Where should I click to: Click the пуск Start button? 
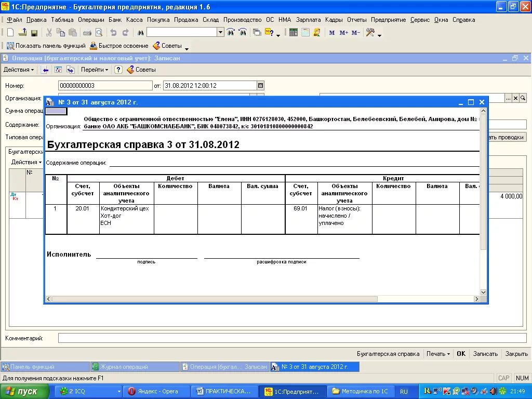click(x=24, y=392)
